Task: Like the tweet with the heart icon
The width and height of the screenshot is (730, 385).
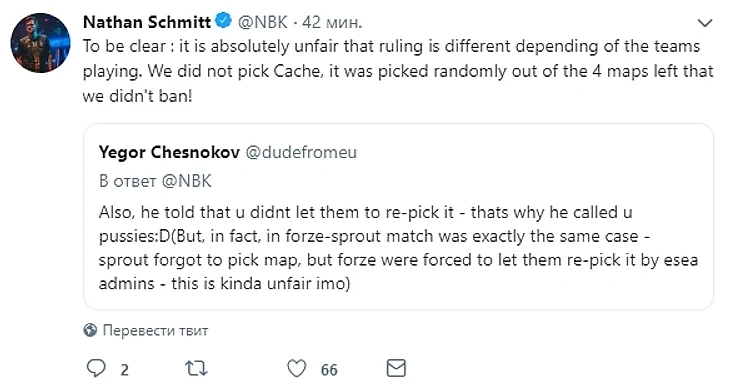Action: (297, 368)
